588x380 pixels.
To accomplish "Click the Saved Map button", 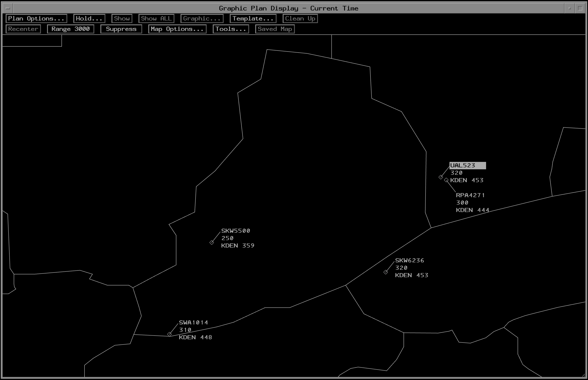I will (x=275, y=29).
